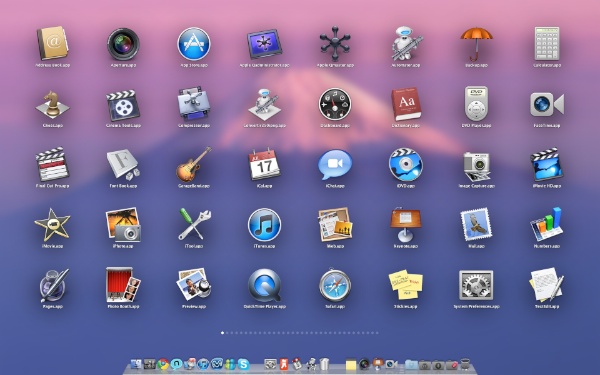
Task: Open Safari compass icon
Action: point(335,285)
